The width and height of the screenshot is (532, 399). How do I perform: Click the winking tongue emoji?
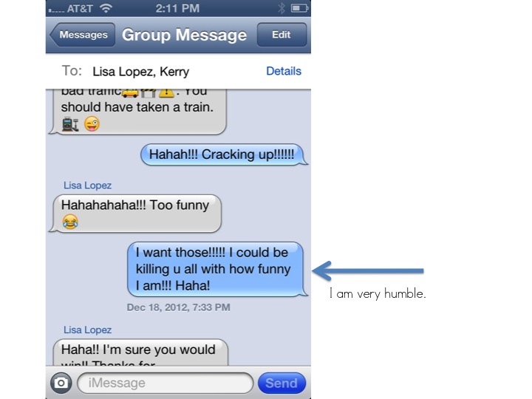pos(92,123)
